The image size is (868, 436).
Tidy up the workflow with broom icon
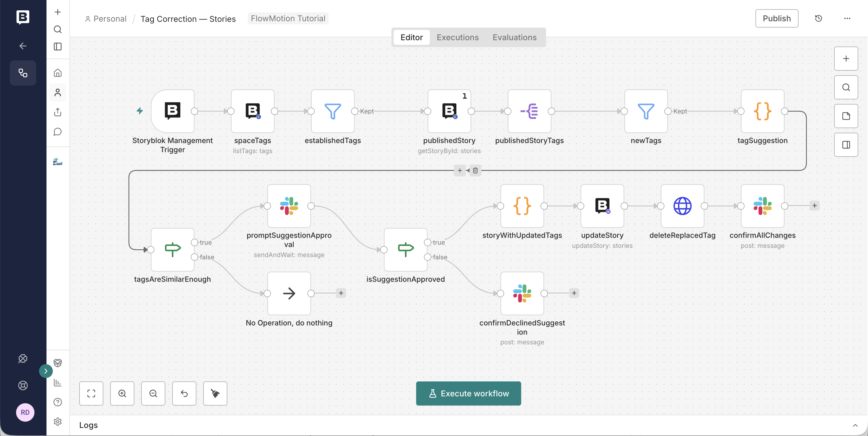pos(215,393)
